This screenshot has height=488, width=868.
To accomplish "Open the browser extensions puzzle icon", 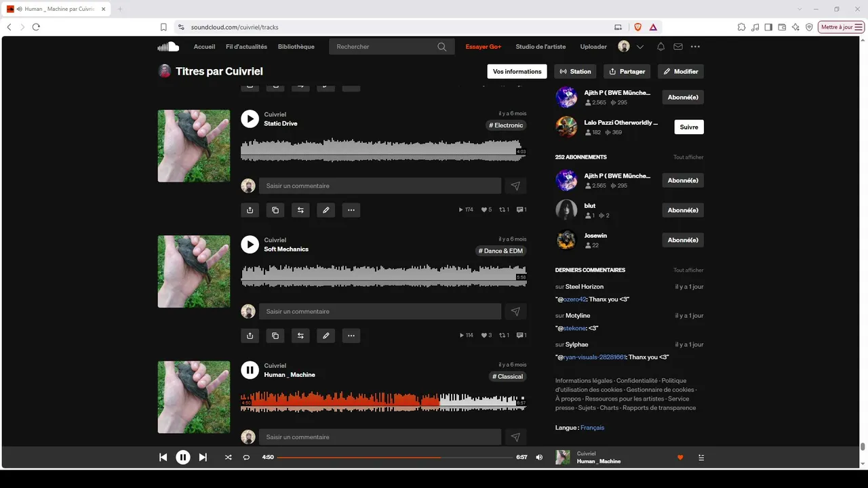I will point(742,27).
